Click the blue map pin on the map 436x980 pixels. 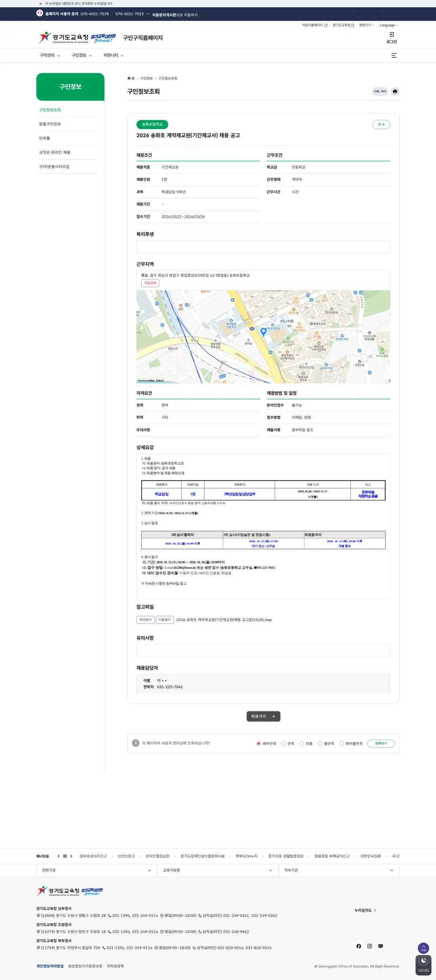[263, 332]
